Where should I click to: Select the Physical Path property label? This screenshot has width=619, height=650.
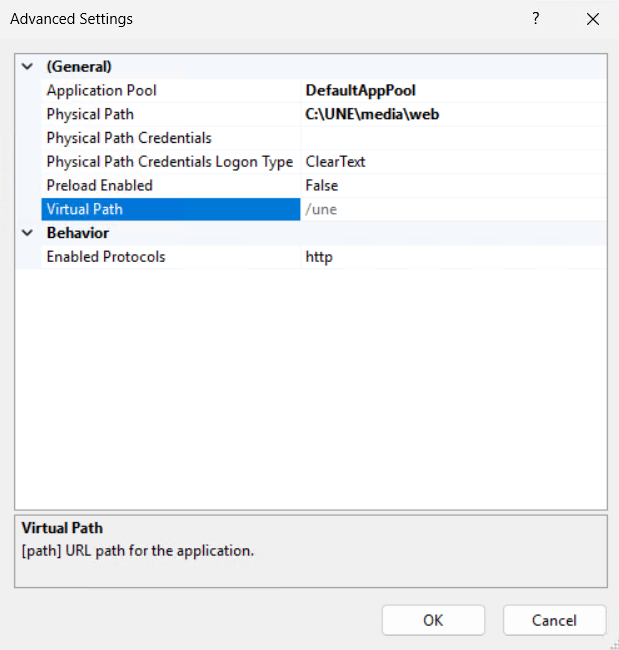click(90, 114)
